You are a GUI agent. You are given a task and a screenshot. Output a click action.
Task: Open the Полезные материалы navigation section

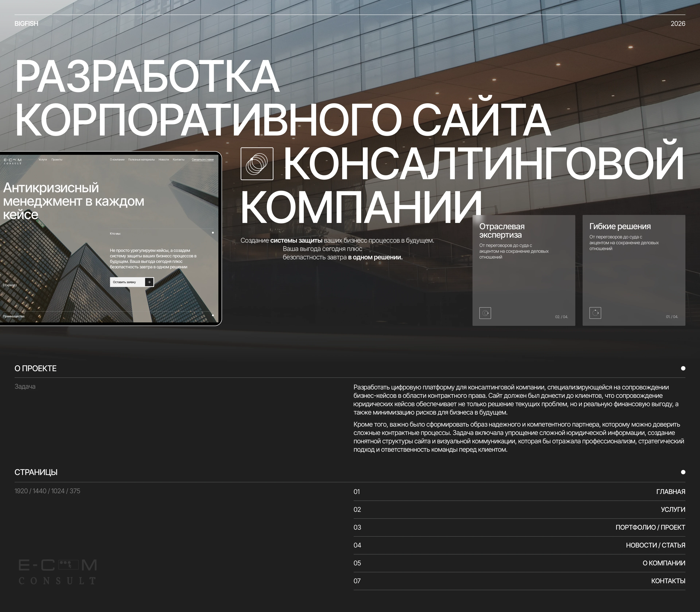pyautogui.click(x=141, y=160)
